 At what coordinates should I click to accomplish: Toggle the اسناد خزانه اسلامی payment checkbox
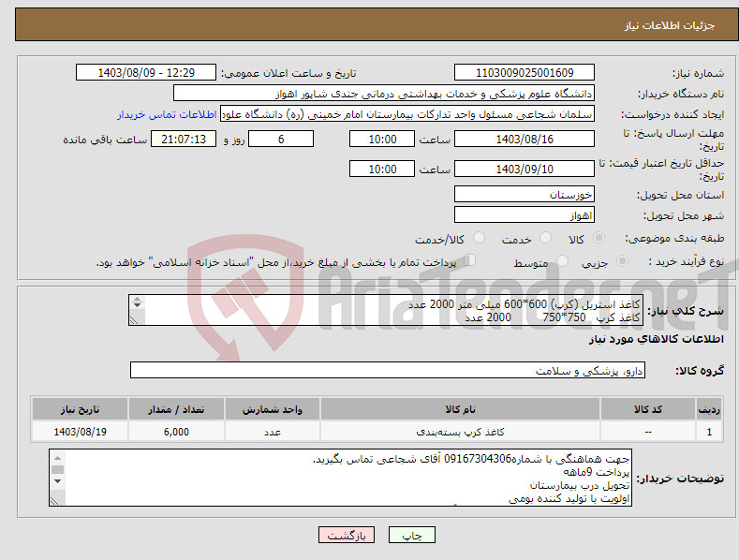(x=470, y=260)
